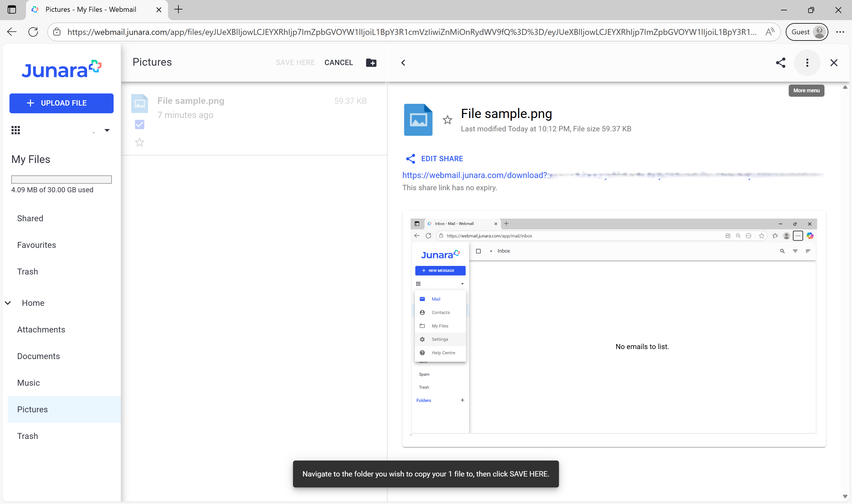Open browser Settings and more menu
This screenshot has width=852, height=504.
(840, 32)
